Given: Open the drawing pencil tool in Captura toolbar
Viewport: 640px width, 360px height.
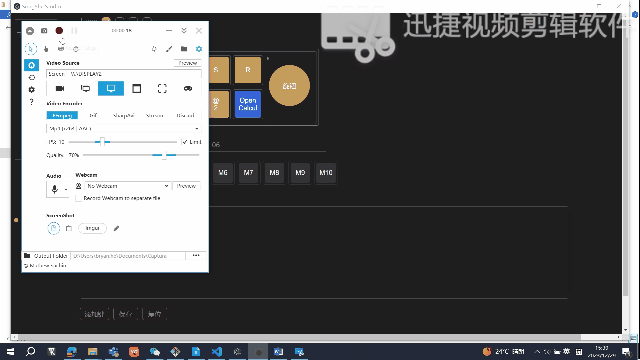Looking at the screenshot, I should [169, 49].
